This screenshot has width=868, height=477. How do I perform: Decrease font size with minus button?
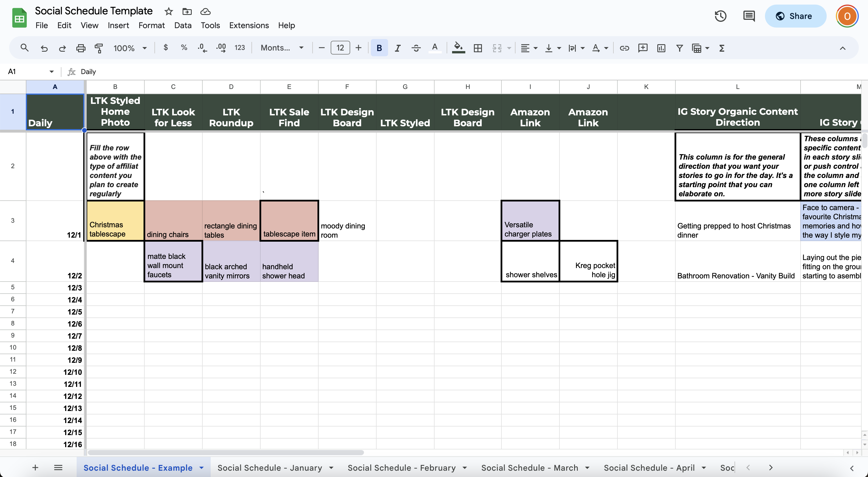pos(321,48)
